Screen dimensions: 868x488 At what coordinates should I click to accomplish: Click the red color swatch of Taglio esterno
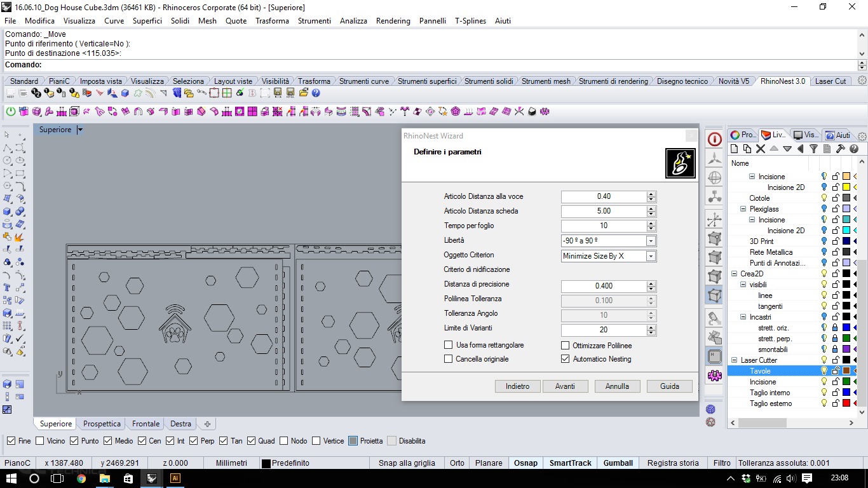point(846,403)
